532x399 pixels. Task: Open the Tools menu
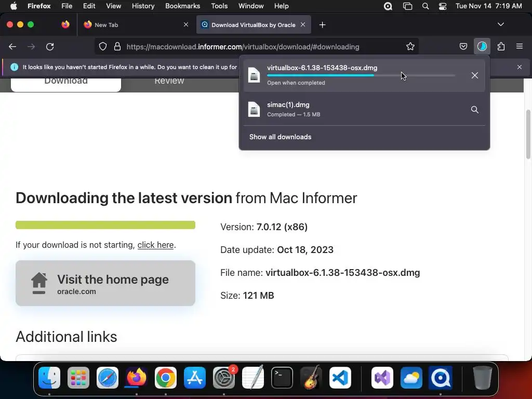pos(219,6)
